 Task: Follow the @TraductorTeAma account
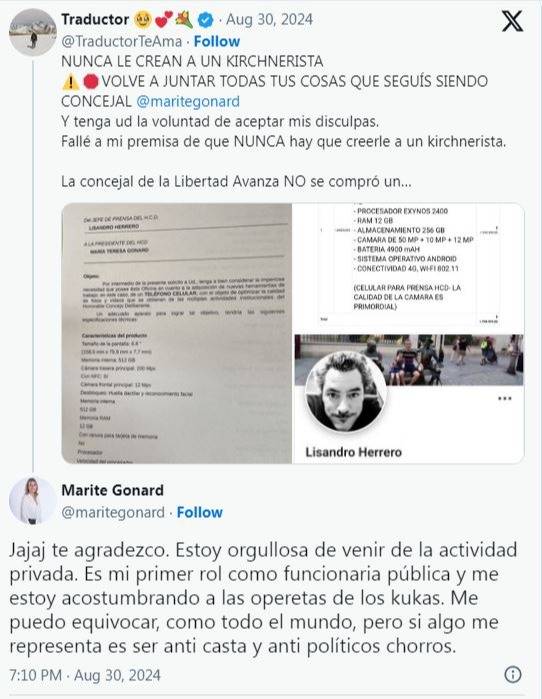tap(217, 41)
